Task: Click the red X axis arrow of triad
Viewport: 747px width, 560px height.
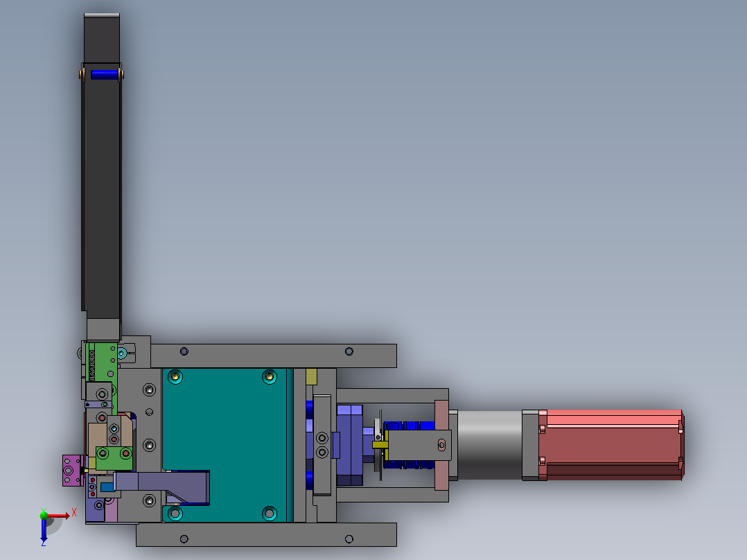Action: (59, 515)
